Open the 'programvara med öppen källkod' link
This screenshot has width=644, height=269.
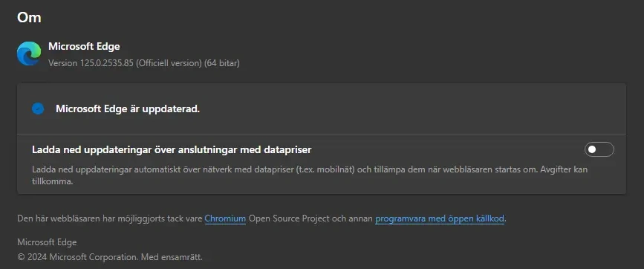440,218
